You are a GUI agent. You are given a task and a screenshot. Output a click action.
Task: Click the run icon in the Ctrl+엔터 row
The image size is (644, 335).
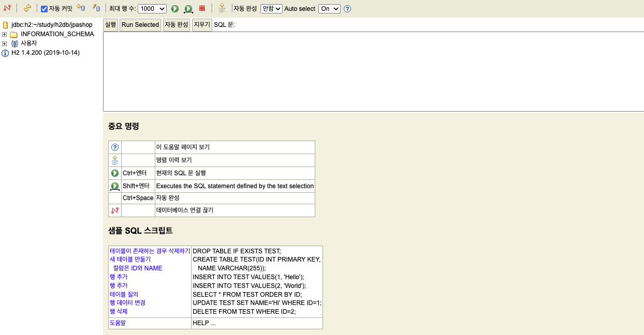tap(115, 173)
